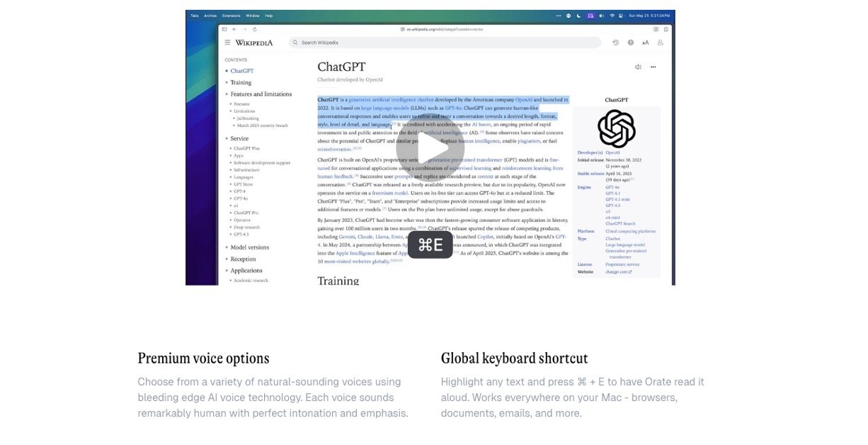Open the Wikipedia hamburger menu
The height and width of the screenshot is (445, 868).
click(x=227, y=43)
